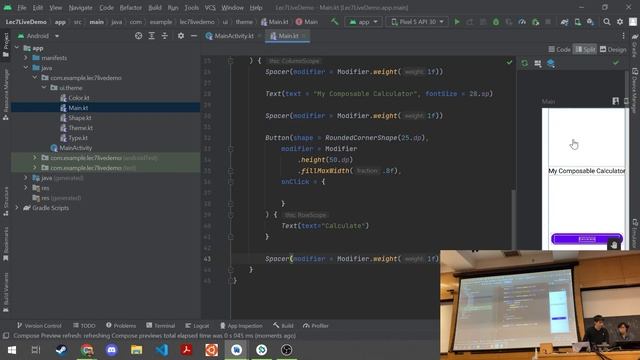Run the app with green play button
Viewport: 640px width, 360px height.
coord(457,22)
